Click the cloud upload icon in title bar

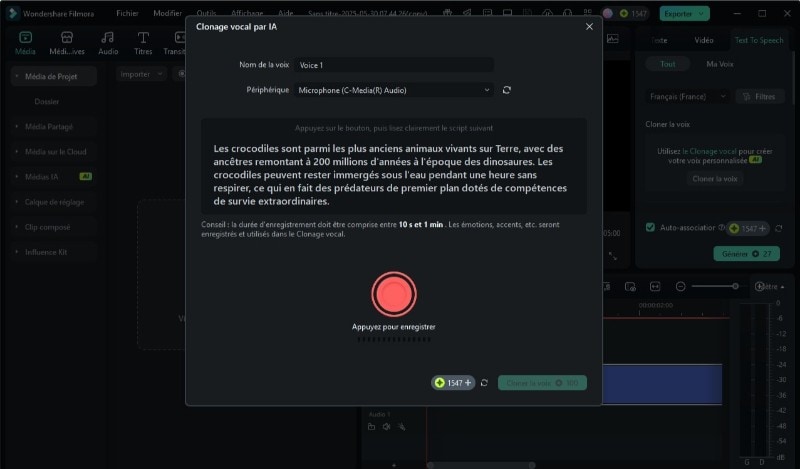point(547,13)
